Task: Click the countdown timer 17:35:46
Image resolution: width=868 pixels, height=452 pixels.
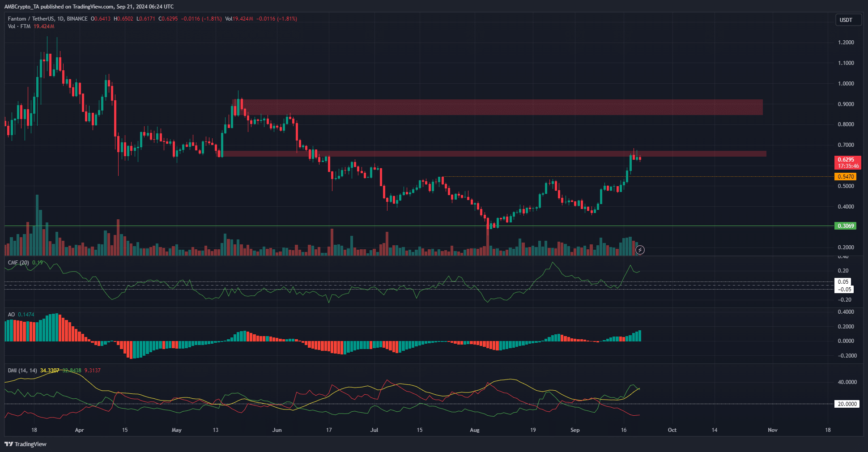Action: (848, 166)
